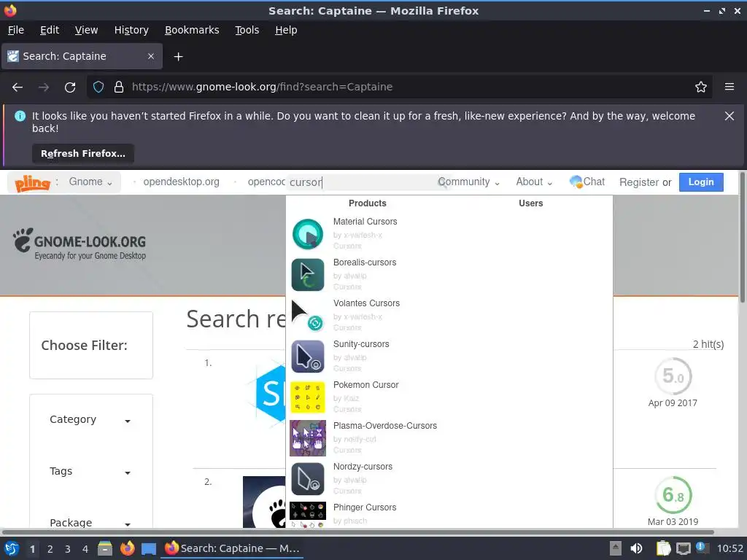This screenshot has height=560, width=747.
Task: Switch to workspace 4 in taskbar
Action: (x=85, y=549)
